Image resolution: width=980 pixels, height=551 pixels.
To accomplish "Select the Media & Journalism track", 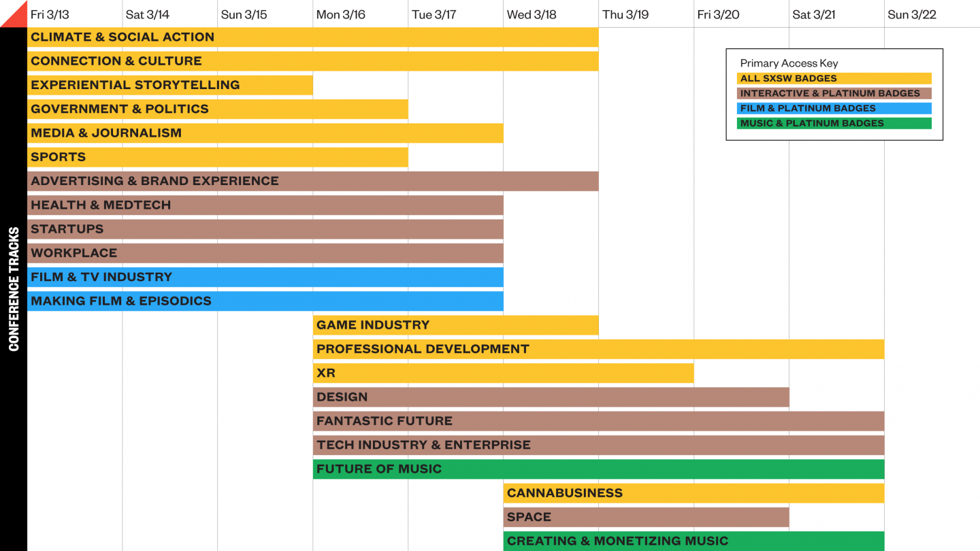I will (265, 133).
